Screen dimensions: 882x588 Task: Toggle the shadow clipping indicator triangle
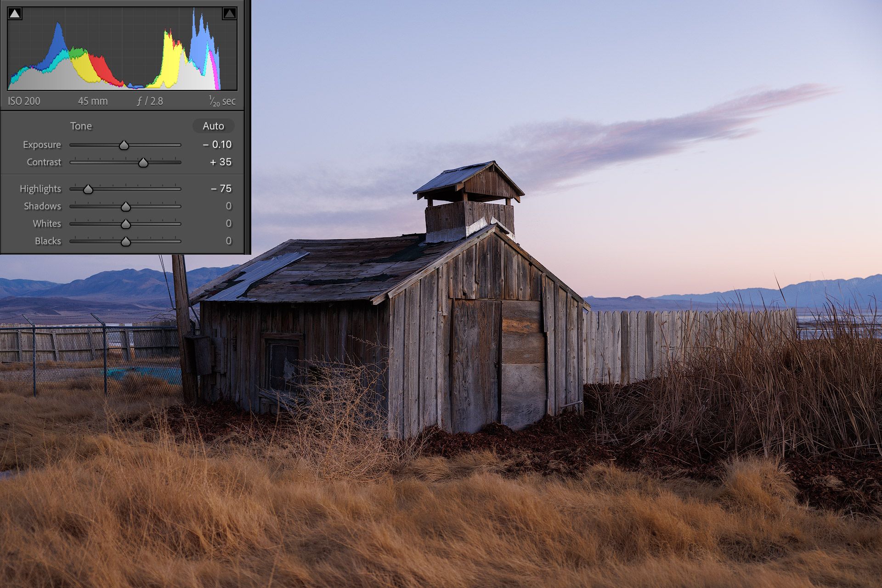[x=15, y=14]
